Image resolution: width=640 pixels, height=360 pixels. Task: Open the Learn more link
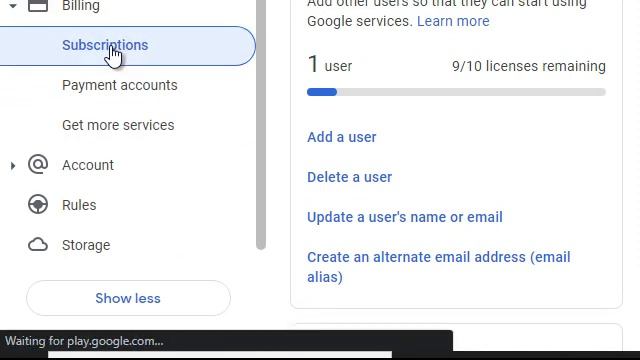click(453, 21)
